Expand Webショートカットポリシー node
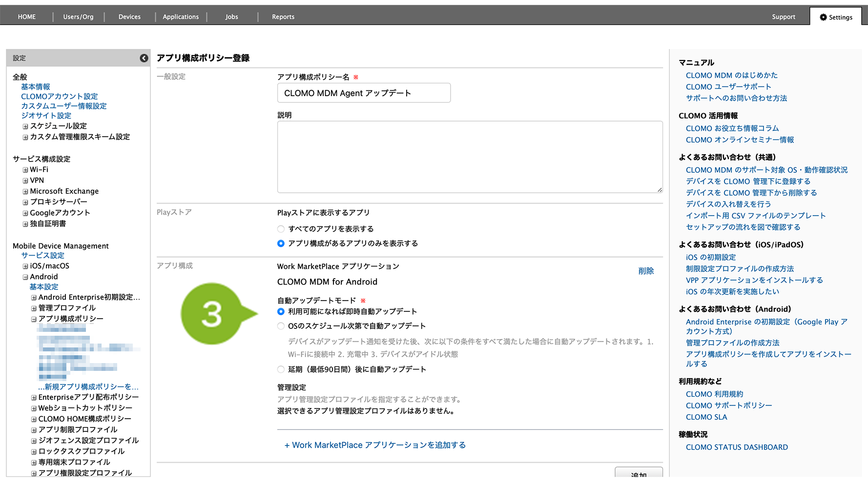The height and width of the screenshot is (488, 868). [34, 408]
